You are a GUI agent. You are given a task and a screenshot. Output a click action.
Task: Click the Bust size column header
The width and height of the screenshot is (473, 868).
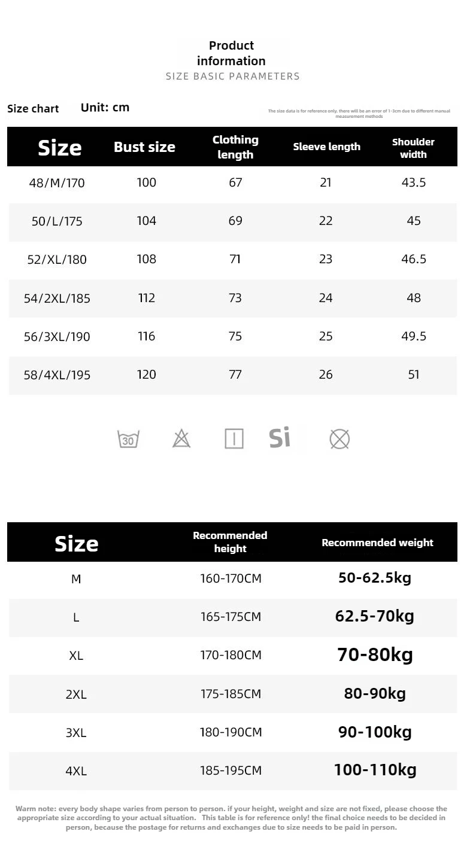pos(144,147)
